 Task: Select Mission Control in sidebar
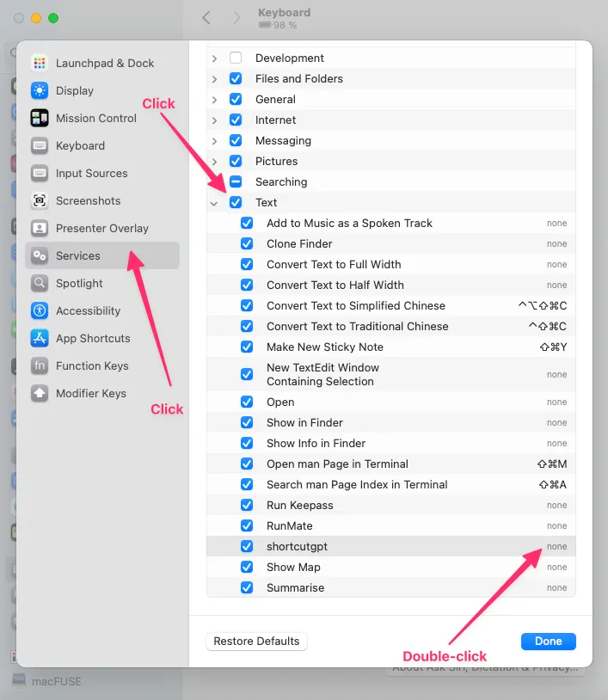coord(102,119)
